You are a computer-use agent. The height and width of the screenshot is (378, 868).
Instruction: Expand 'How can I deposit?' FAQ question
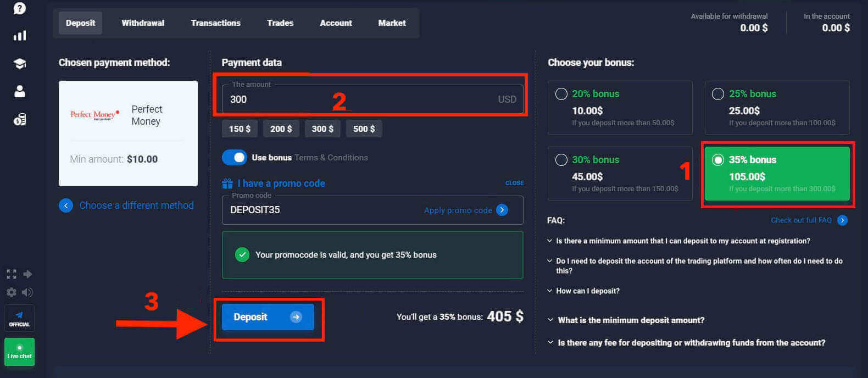(587, 291)
